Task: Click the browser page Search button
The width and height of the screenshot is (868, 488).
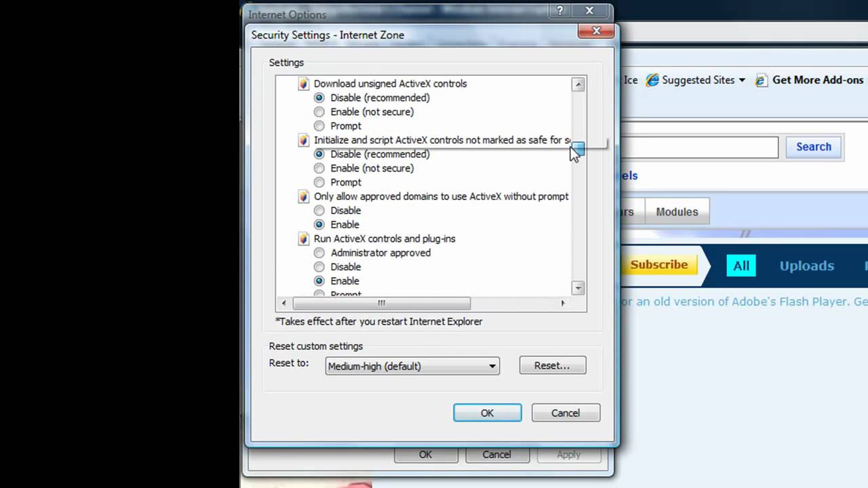Action: coord(814,146)
